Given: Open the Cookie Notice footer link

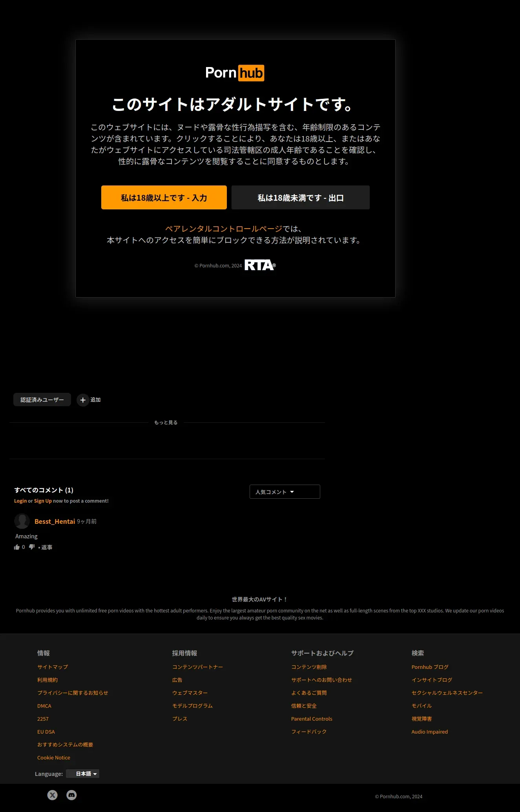Looking at the screenshot, I should [x=54, y=758].
